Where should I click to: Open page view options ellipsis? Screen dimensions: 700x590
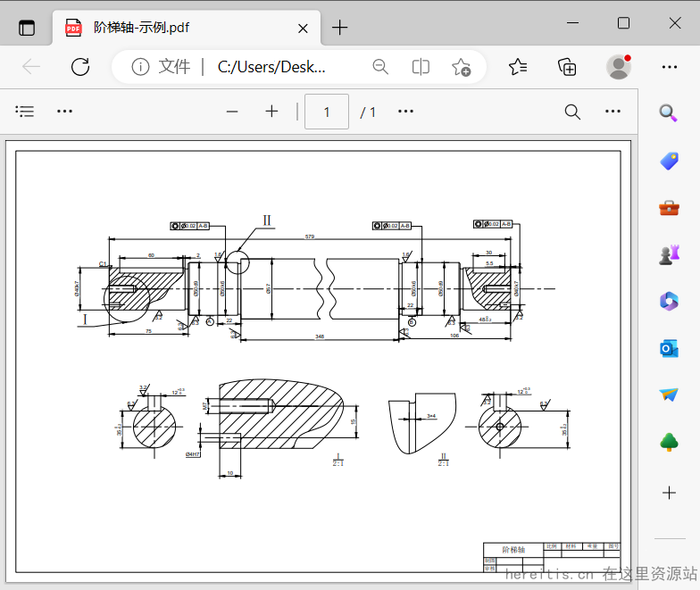point(405,111)
